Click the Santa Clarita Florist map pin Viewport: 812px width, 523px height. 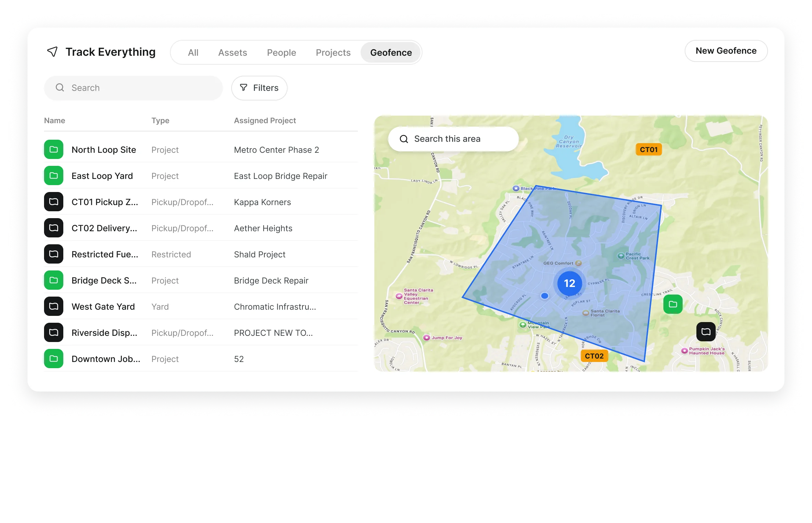[586, 313]
